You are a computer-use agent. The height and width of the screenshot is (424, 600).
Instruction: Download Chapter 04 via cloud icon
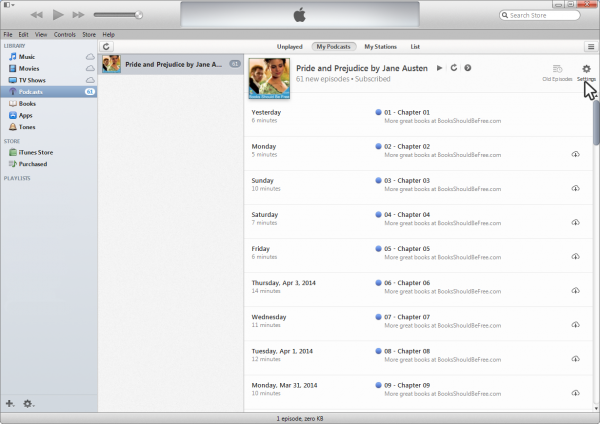pos(575,222)
